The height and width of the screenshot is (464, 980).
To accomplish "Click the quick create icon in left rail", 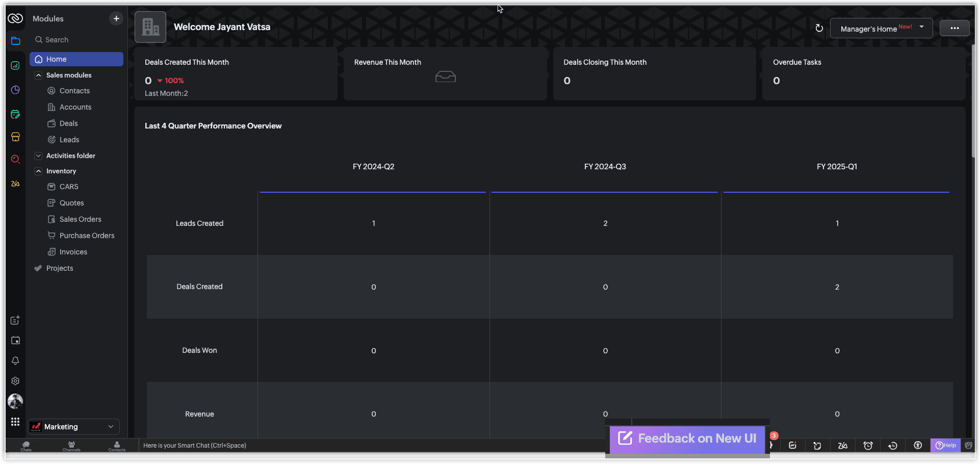I will [x=15, y=320].
